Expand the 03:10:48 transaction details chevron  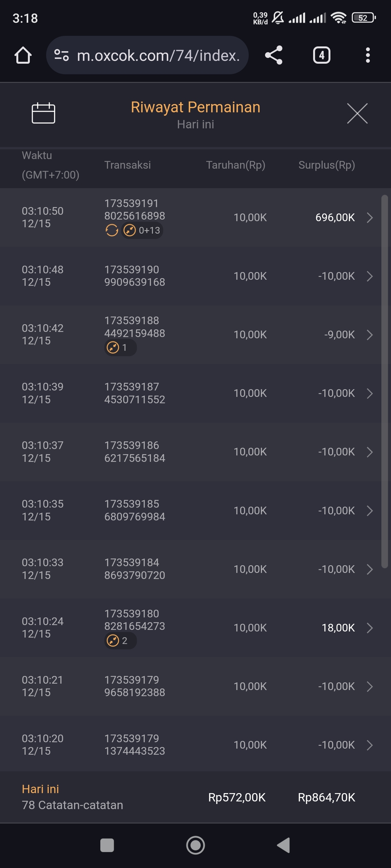point(370,276)
